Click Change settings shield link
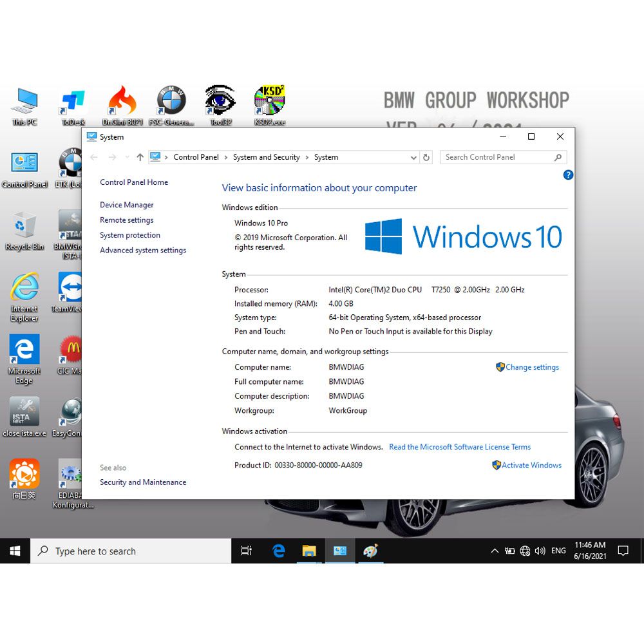 coord(527,367)
